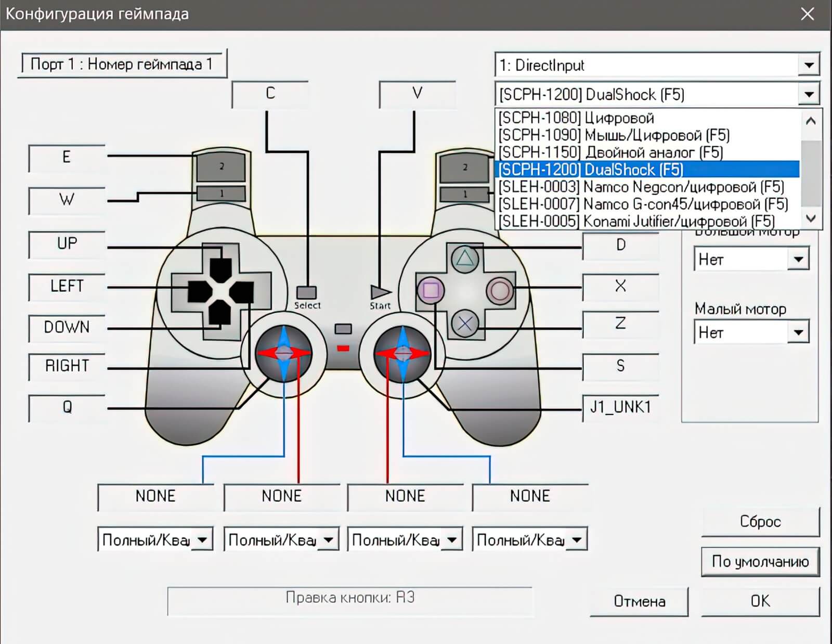The height and width of the screenshot is (644, 832).
Task: Click fourth NONE axis binding box under the right stick's blue line
Action: point(530,497)
